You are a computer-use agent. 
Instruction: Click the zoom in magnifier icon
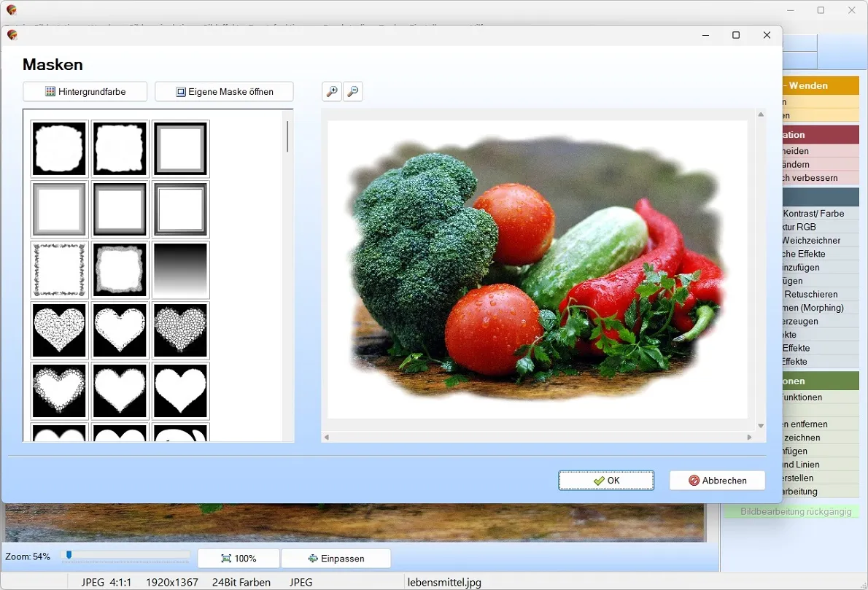tap(332, 91)
